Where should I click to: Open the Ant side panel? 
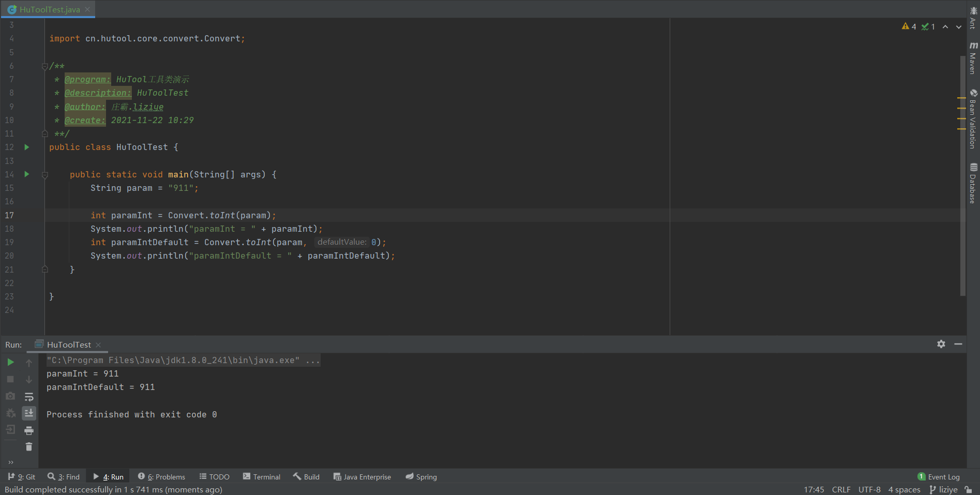click(x=973, y=17)
